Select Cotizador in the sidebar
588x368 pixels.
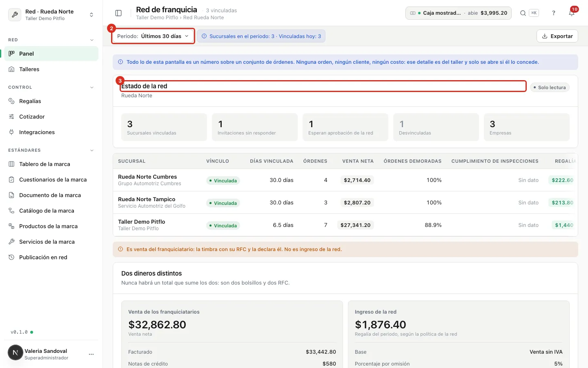pyautogui.click(x=51, y=117)
